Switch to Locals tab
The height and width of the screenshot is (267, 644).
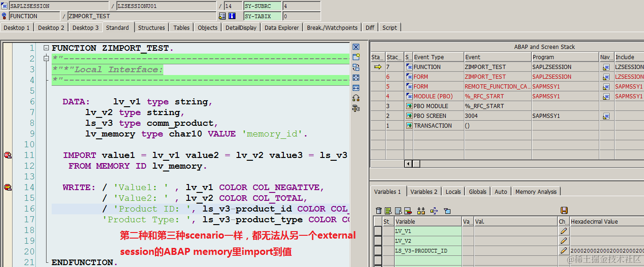point(453,192)
